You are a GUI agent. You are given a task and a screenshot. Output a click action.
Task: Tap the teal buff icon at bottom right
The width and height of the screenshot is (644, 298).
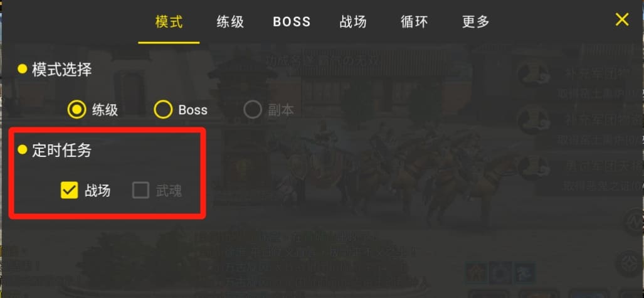click(524, 272)
